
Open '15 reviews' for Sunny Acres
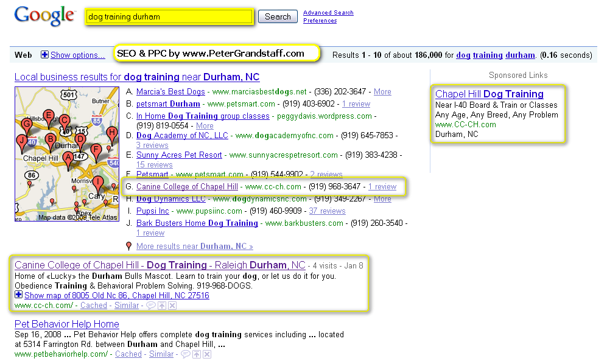click(155, 164)
